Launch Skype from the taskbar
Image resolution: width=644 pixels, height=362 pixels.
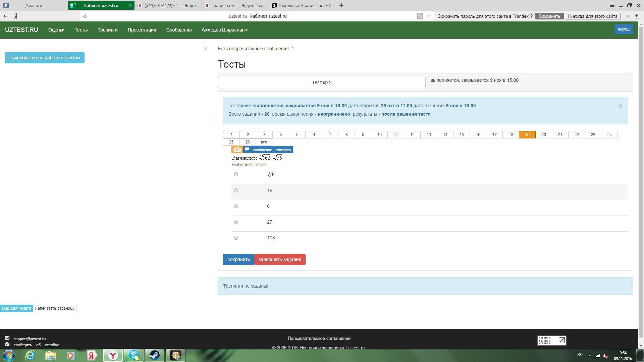tap(134, 355)
